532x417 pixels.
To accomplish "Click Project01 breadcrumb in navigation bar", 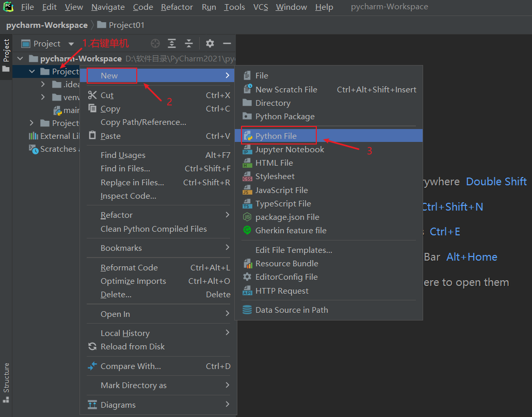I will (121, 25).
